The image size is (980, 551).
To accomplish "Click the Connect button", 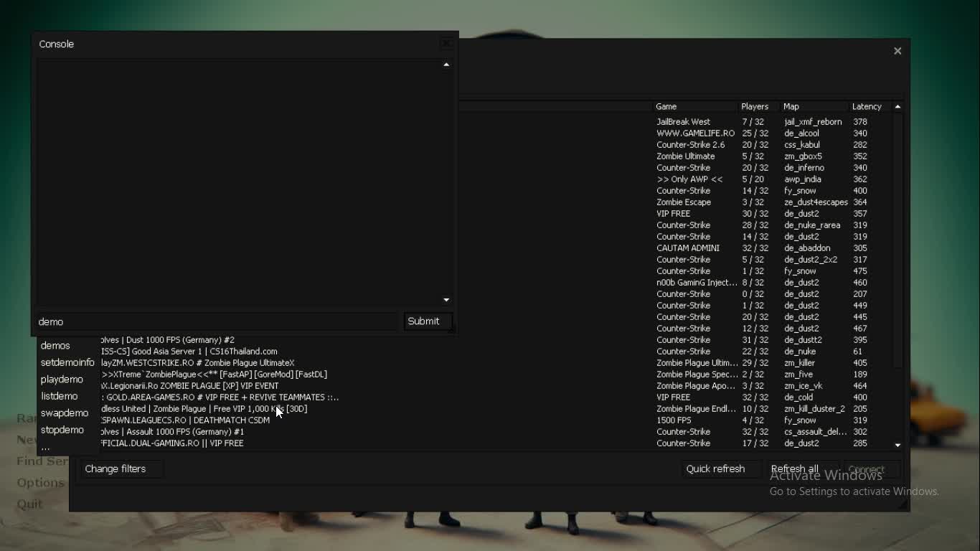I will (x=871, y=469).
